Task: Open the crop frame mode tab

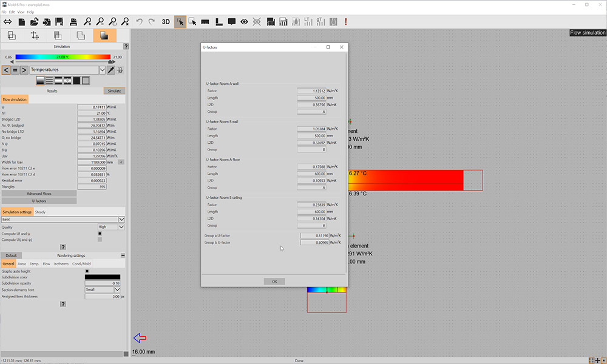Action: 35,36
